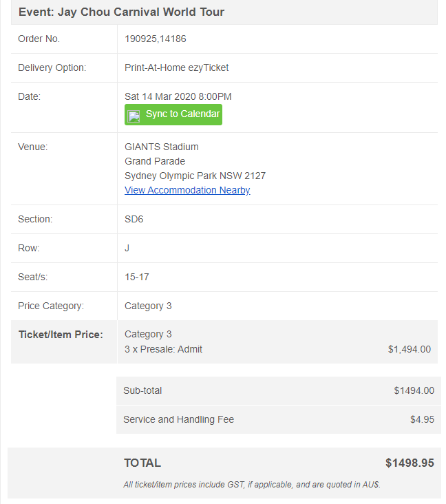
Task: Click the seats 15-17 value
Action: point(137,277)
